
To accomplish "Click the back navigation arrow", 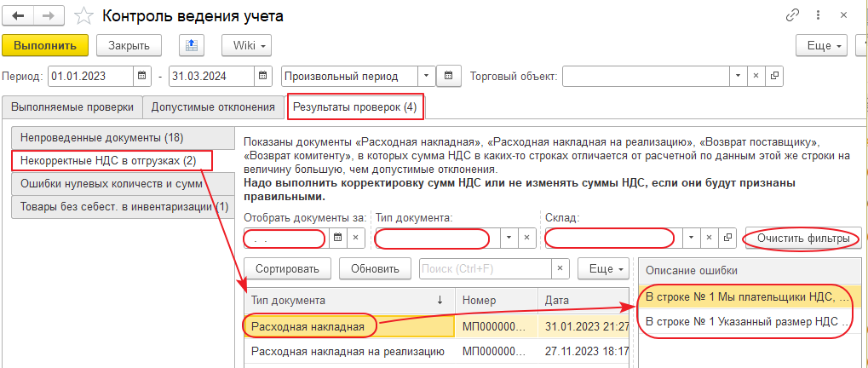I will [19, 15].
